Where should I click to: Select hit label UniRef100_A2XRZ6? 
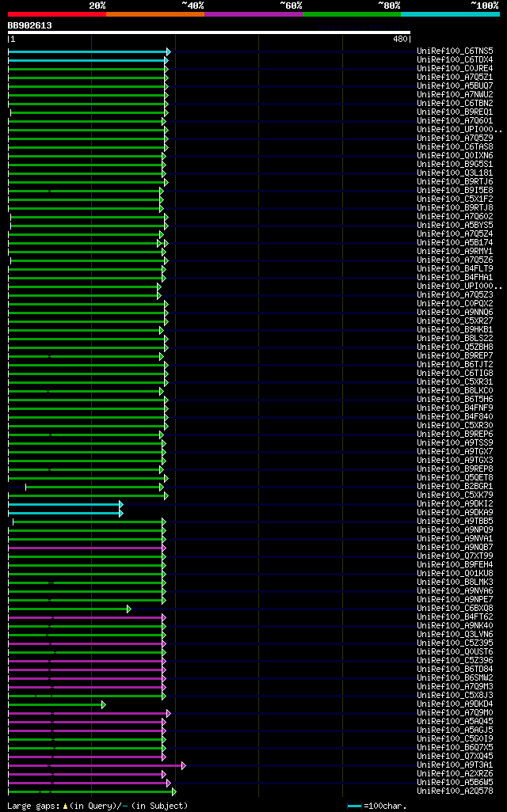[x=456, y=773]
